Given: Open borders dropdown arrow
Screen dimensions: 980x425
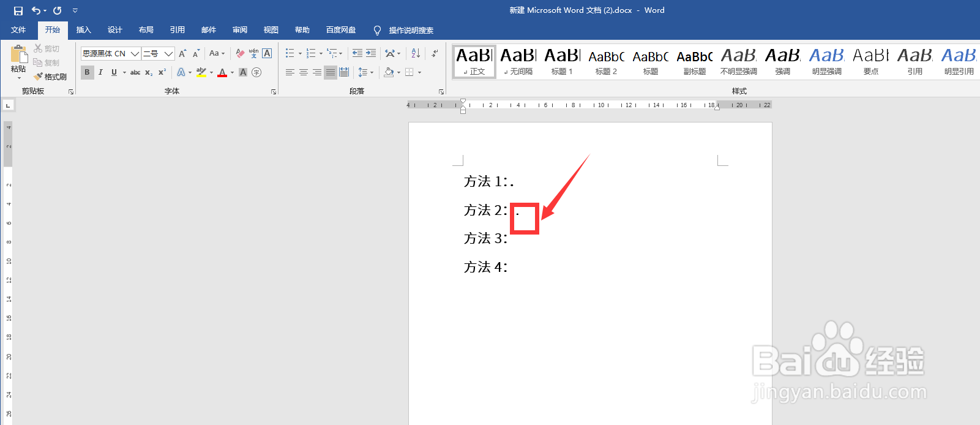Looking at the screenshot, I should [420, 72].
